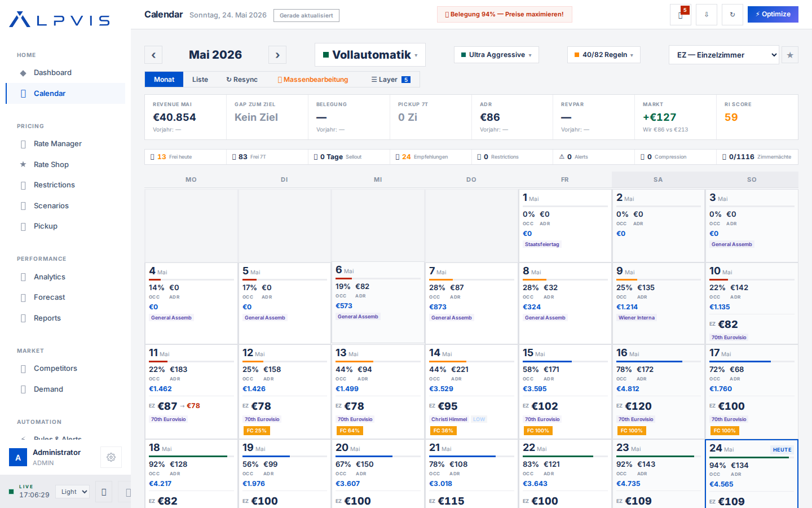Viewport: 812px width, 508px height.
Task: Switch to the Monat view tab
Action: pyautogui.click(x=164, y=80)
